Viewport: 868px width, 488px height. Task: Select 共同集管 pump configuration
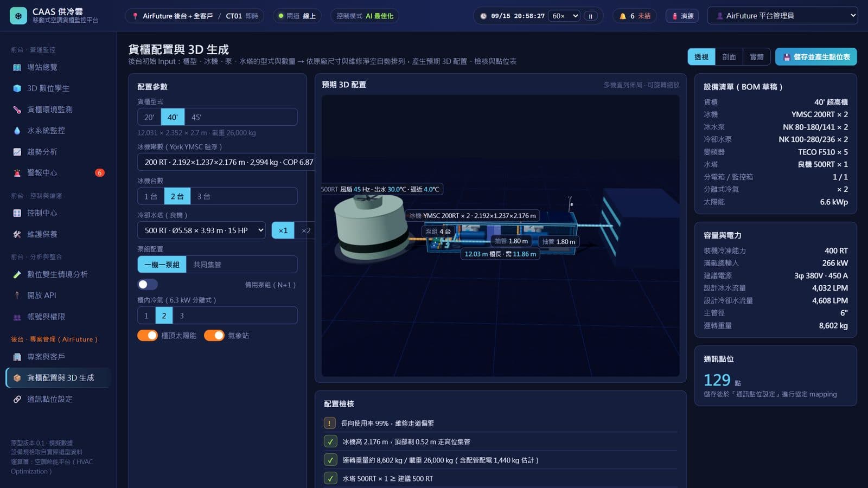click(x=207, y=265)
